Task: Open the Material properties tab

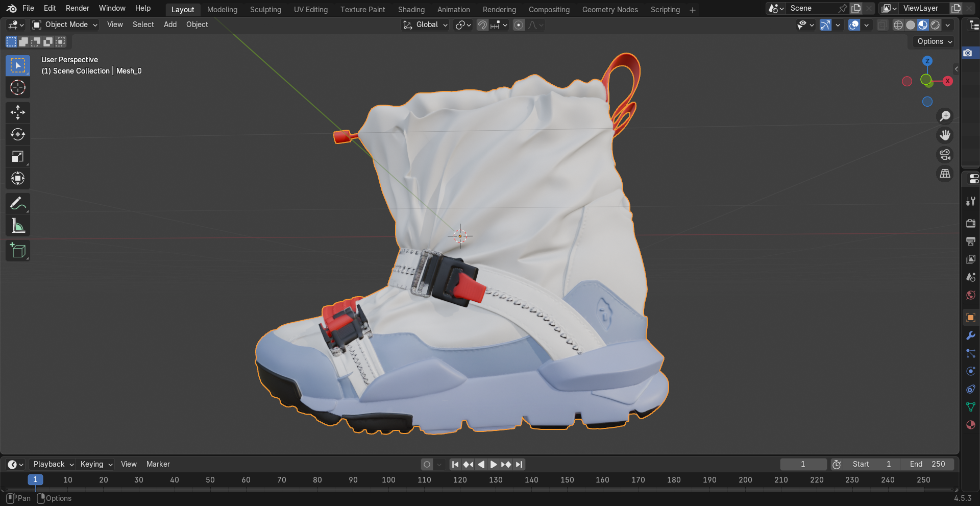Action: coord(970,425)
